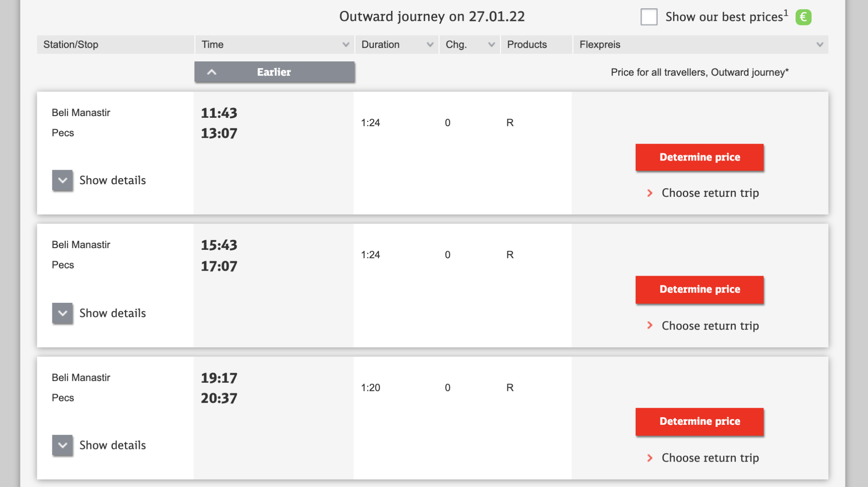Sort connections by the Duration column

397,44
